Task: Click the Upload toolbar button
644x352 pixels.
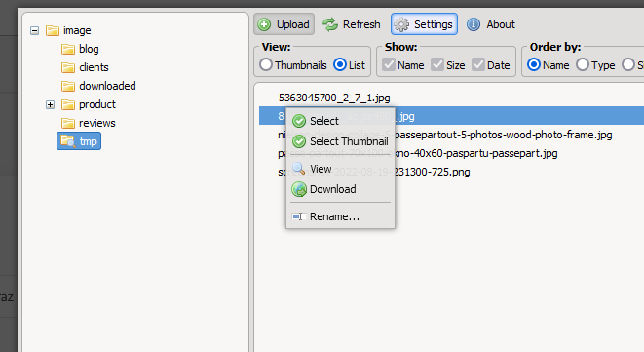Action: pyautogui.click(x=284, y=24)
